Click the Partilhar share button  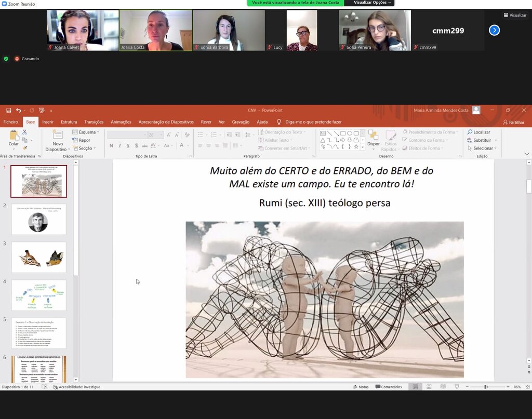coord(513,122)
